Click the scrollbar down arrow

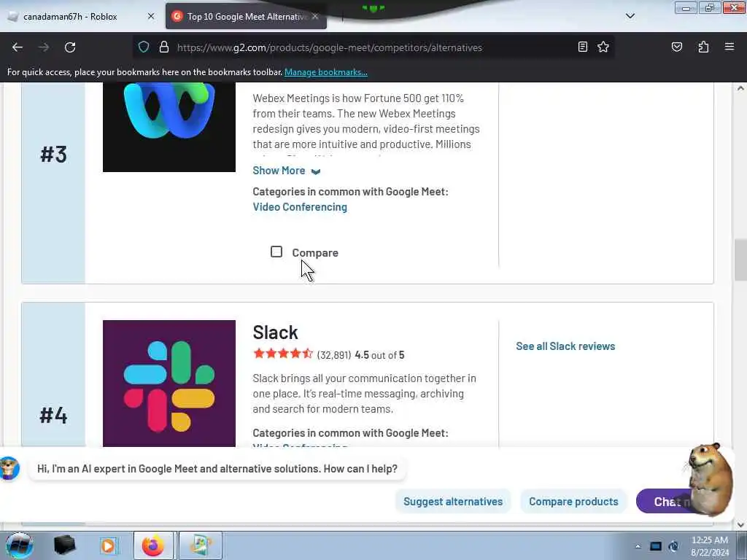[740, 525]
